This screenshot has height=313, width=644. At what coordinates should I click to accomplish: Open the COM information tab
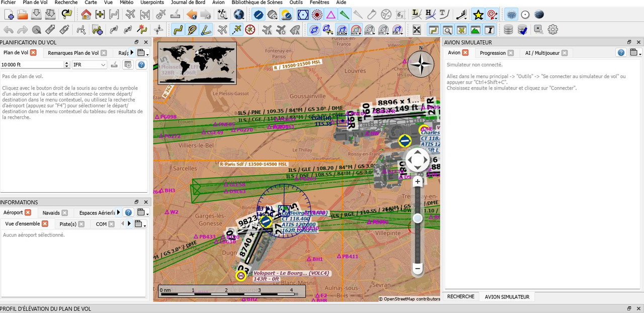101,224
